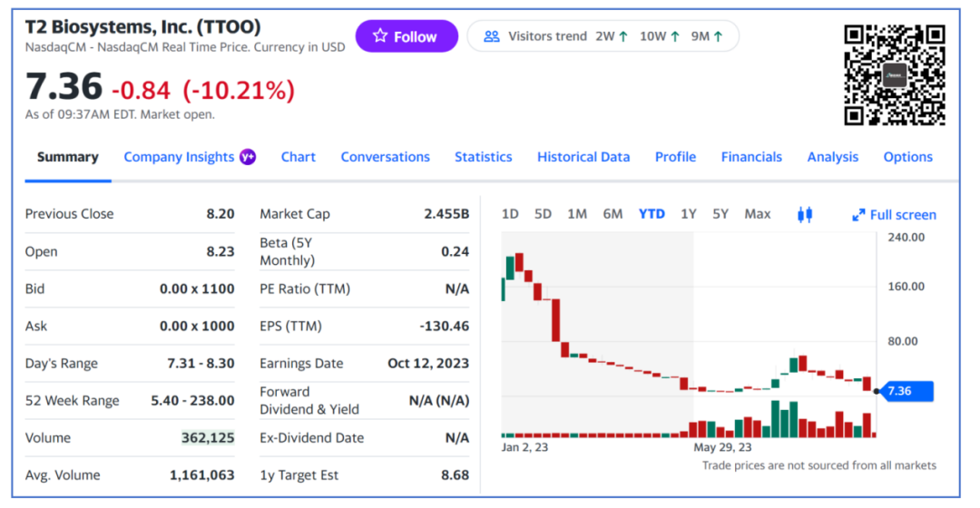980x508 pixels.
Task: Click the 2W visitors trend up arrow
Action: (623, 36)
